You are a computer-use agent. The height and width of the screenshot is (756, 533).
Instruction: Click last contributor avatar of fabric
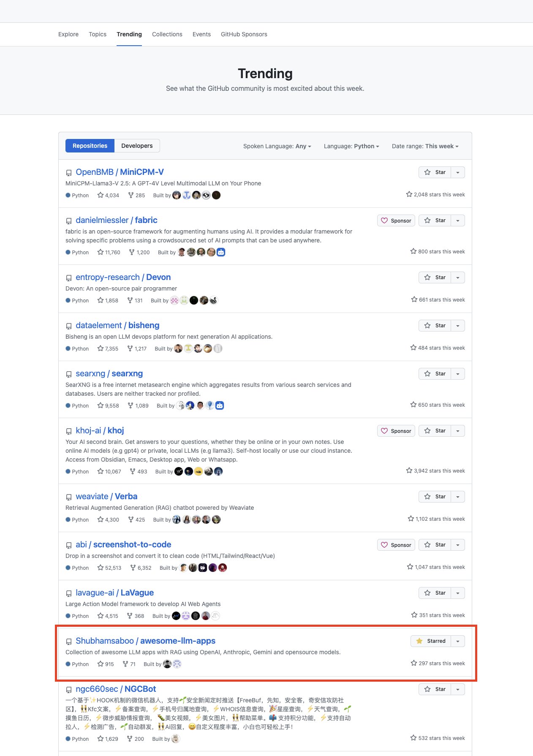(221, 252)
